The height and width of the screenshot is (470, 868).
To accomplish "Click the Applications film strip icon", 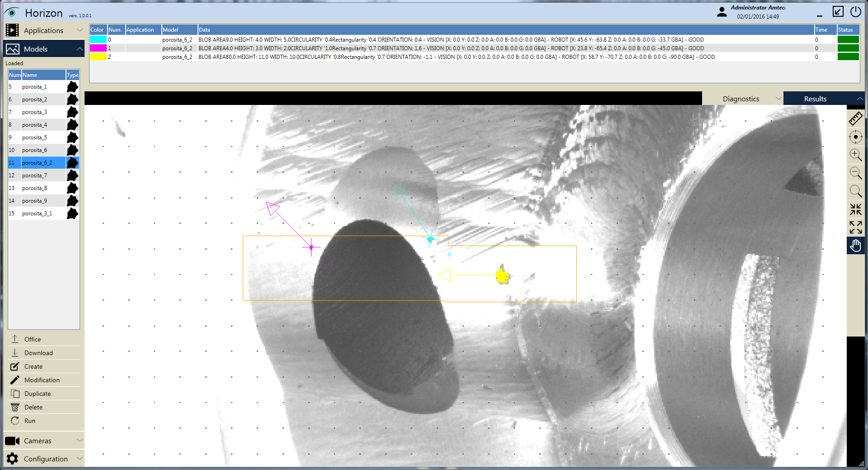I will [x=12, y=30].
